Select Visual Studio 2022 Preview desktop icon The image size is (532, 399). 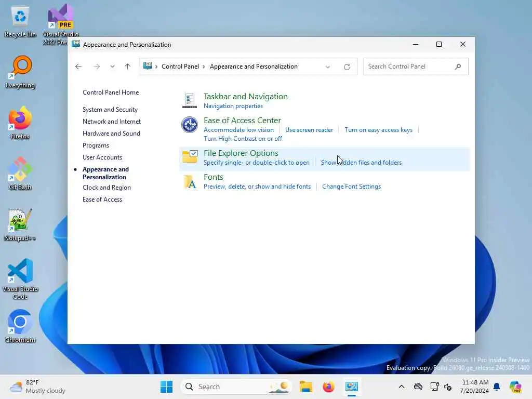[61, 24]
